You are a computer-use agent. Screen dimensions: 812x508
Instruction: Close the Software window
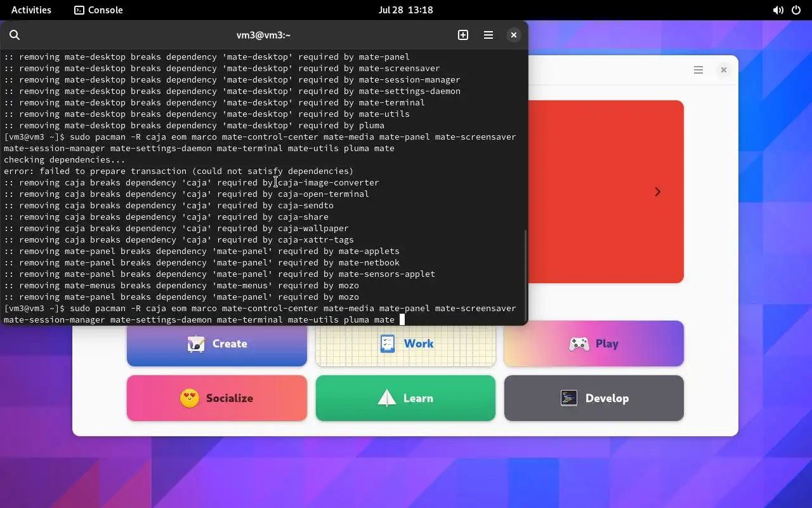(x=723, y=70)
